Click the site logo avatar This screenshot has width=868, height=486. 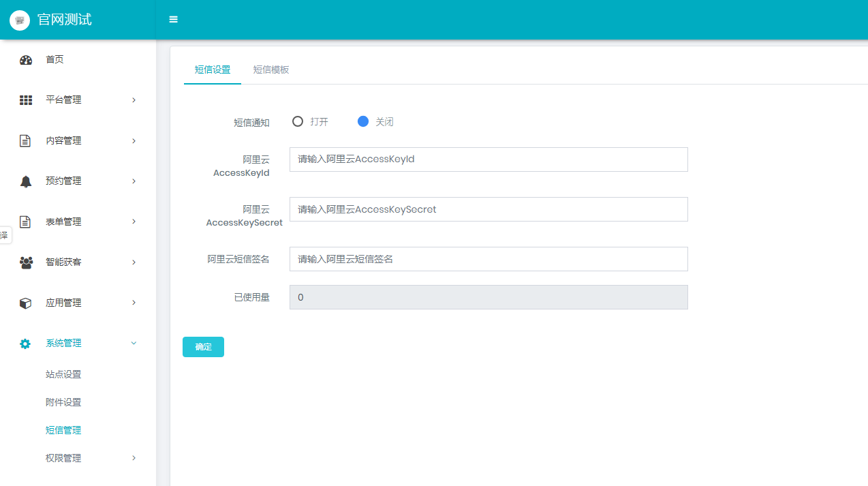[20, 20]
